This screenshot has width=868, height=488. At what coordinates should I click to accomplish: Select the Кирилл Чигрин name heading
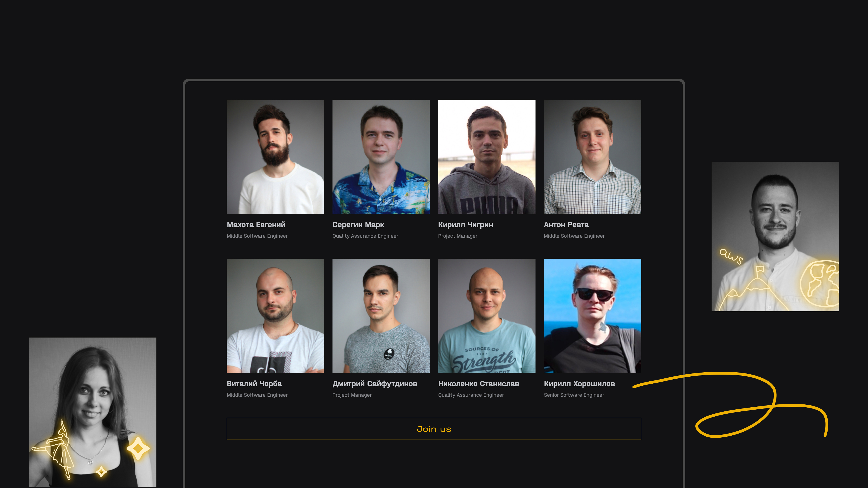pyautogui.click(x=465, y=225)
